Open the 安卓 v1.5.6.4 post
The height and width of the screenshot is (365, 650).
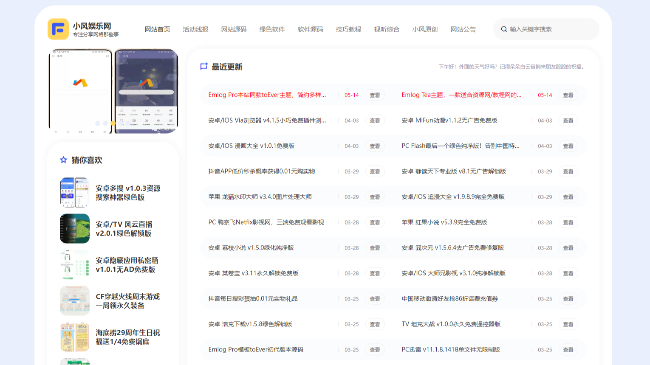452,248
